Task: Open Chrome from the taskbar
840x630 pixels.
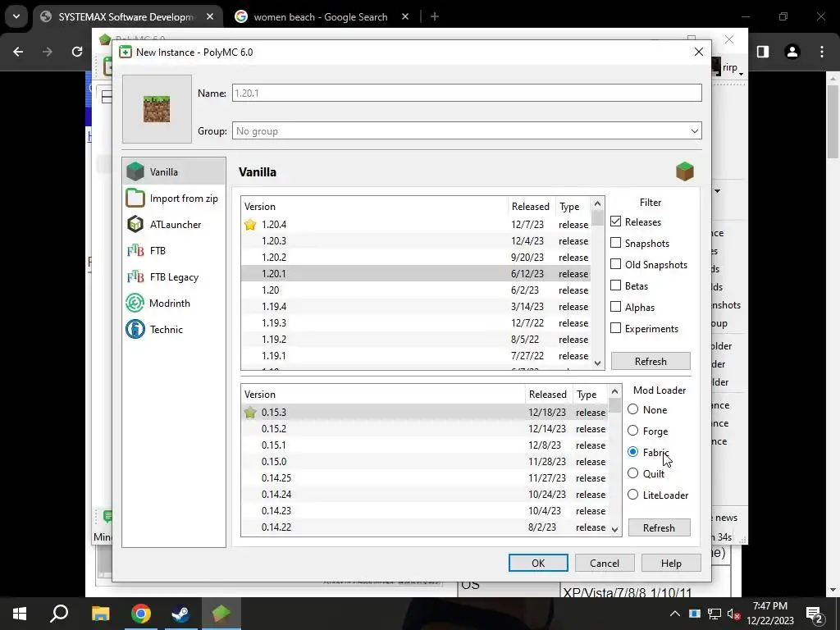Action: (x=141, y=614)
